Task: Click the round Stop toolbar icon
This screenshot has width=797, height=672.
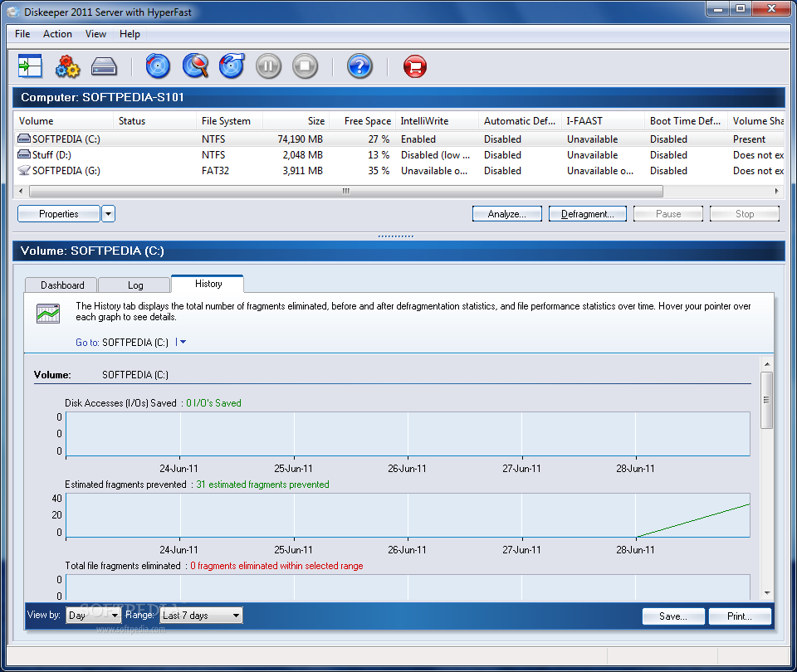Action: coord(305,66)
